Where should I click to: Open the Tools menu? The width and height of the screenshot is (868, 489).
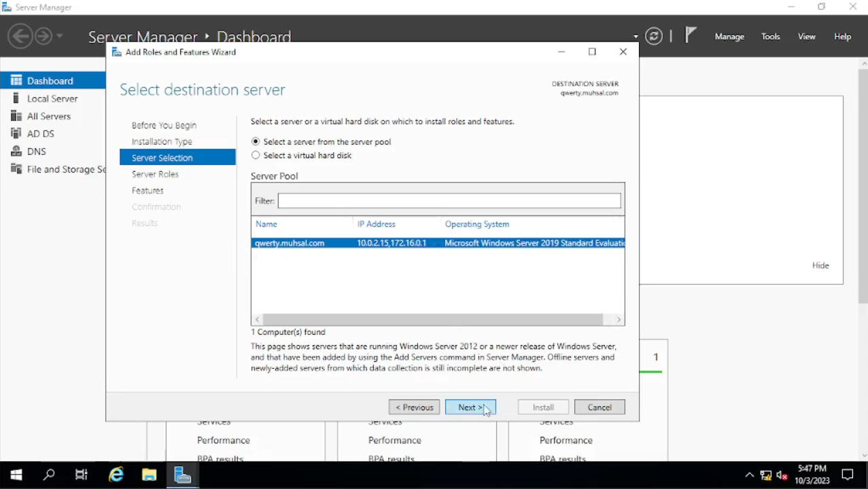pyautogui.click(x=770, y=37)
